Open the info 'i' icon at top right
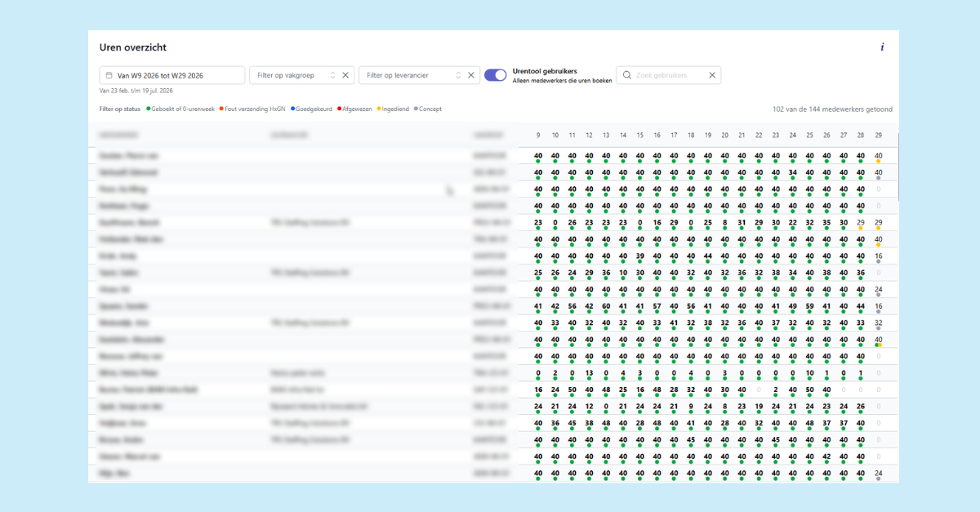Viewport: 980px width, 512px height. click(x=882, y=47)
